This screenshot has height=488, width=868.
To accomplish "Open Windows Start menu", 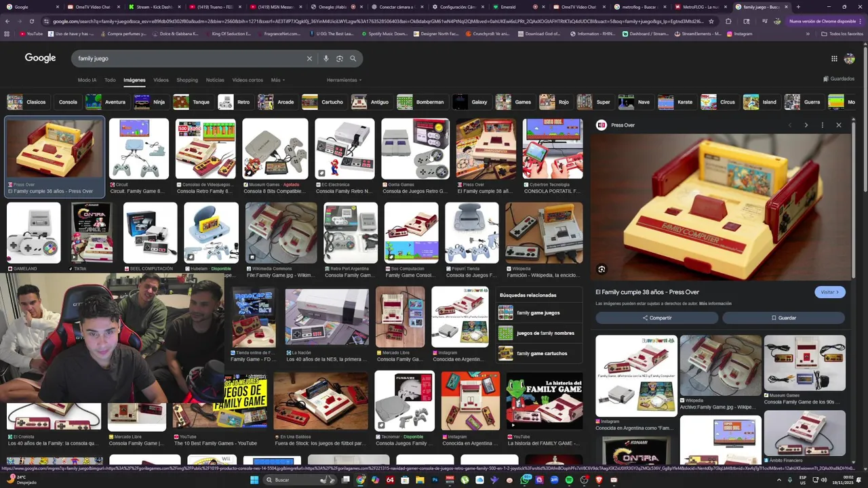I will click(254, 480).
